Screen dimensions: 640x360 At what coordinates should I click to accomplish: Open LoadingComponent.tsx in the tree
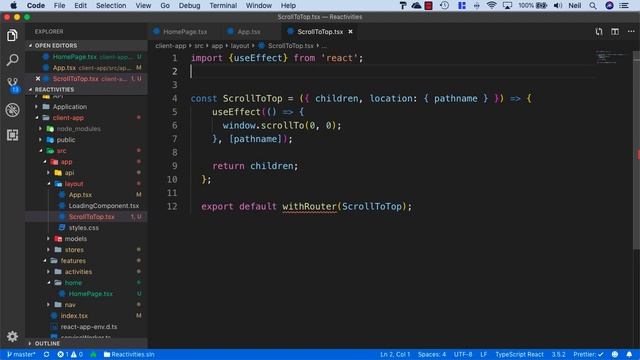tap(104, 206)
